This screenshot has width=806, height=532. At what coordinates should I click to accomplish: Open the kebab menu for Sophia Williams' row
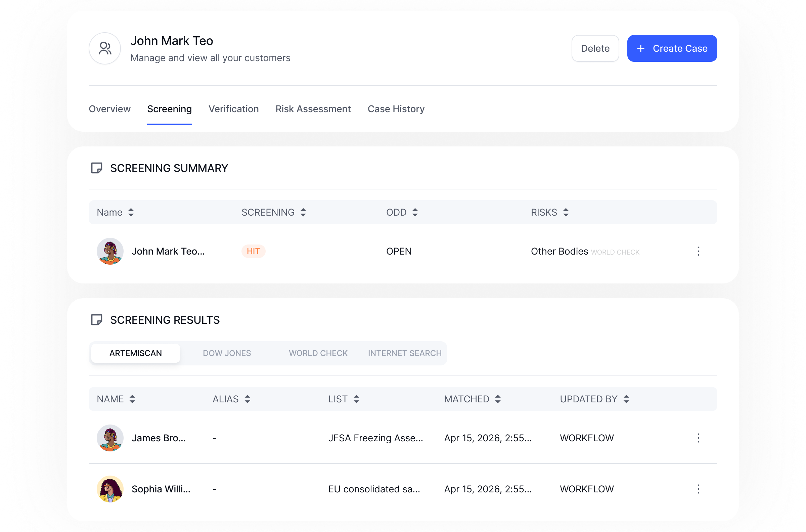[699, 489]
